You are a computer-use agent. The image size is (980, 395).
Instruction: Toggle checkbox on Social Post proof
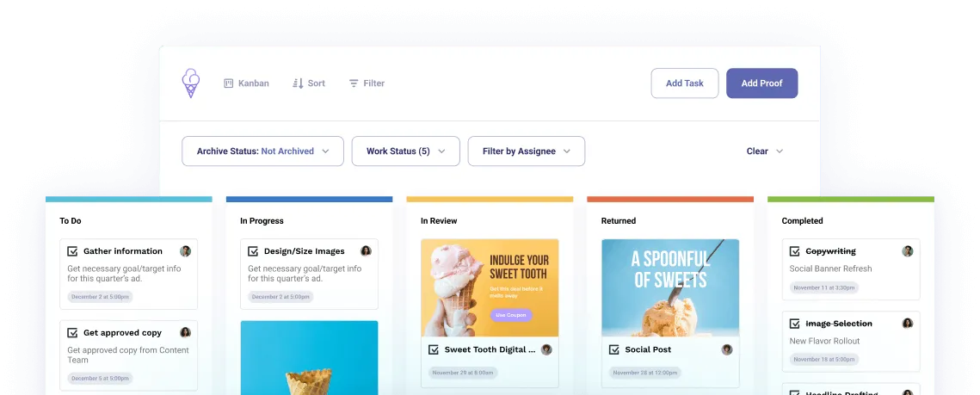614,349
